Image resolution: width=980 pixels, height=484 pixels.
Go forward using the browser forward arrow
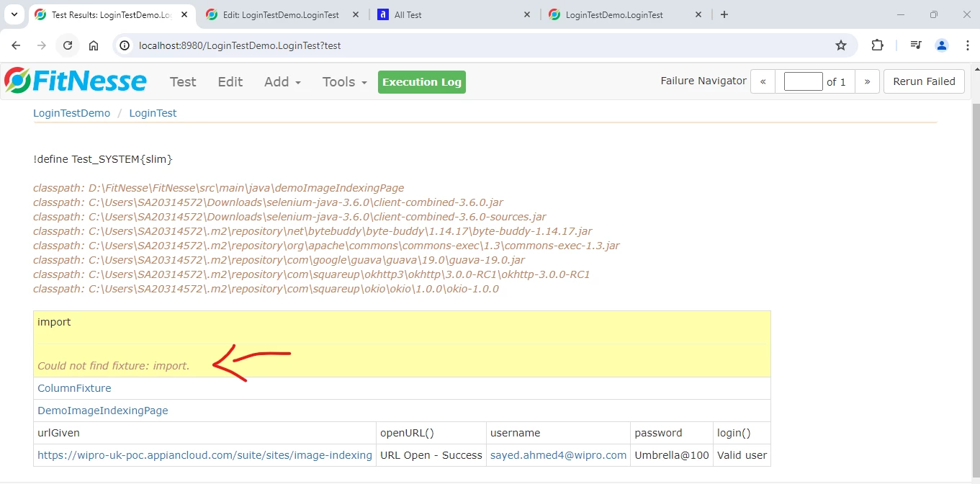pos(42,45)
